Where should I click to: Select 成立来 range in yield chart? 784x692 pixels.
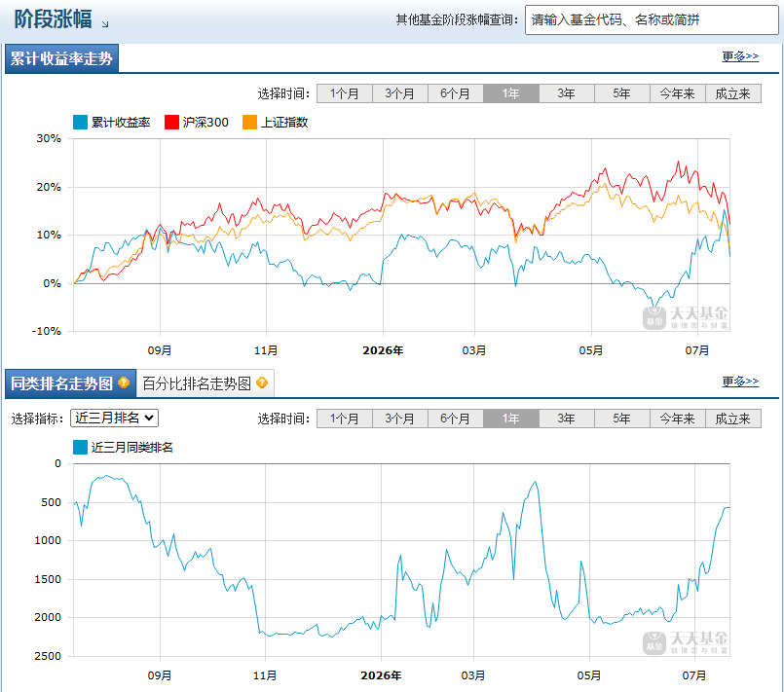click(x=733, y=93)
